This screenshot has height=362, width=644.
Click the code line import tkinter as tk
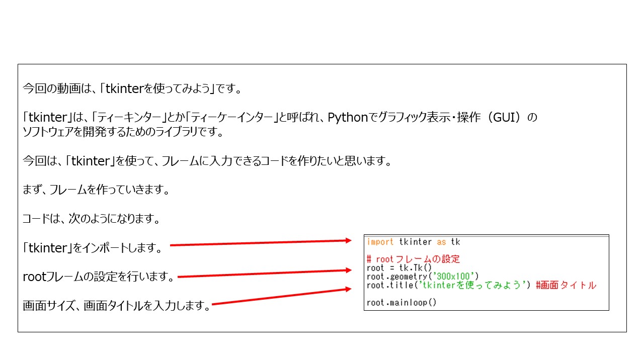[x=413, y=242]
